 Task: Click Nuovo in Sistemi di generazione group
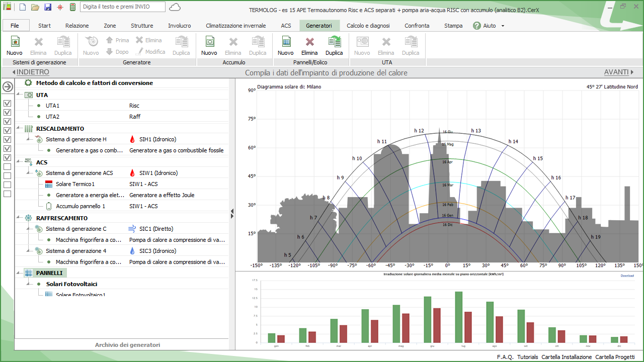(x=15, y=45)
